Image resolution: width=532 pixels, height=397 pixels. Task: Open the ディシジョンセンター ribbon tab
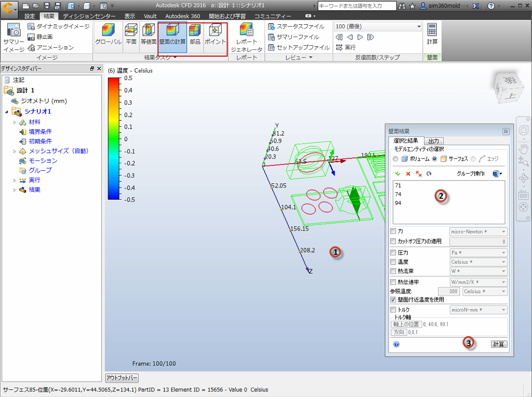pos(89,16)
